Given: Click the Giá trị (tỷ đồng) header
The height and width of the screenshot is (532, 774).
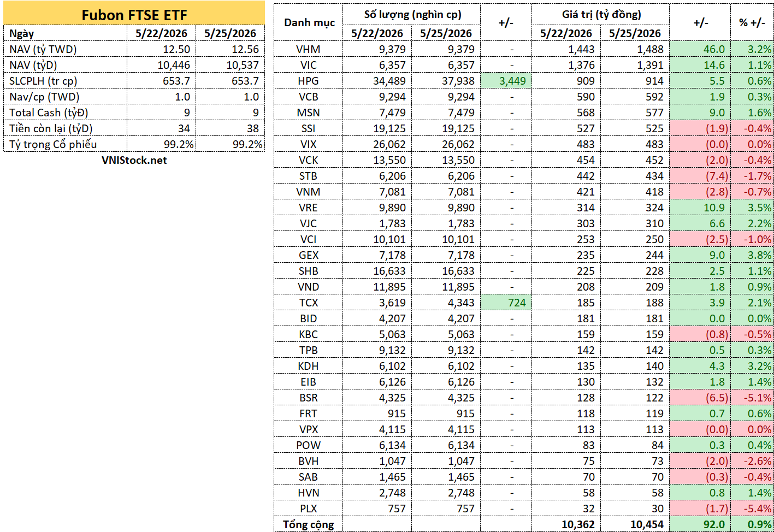Looking at the screenshot, I should point(601,14).
